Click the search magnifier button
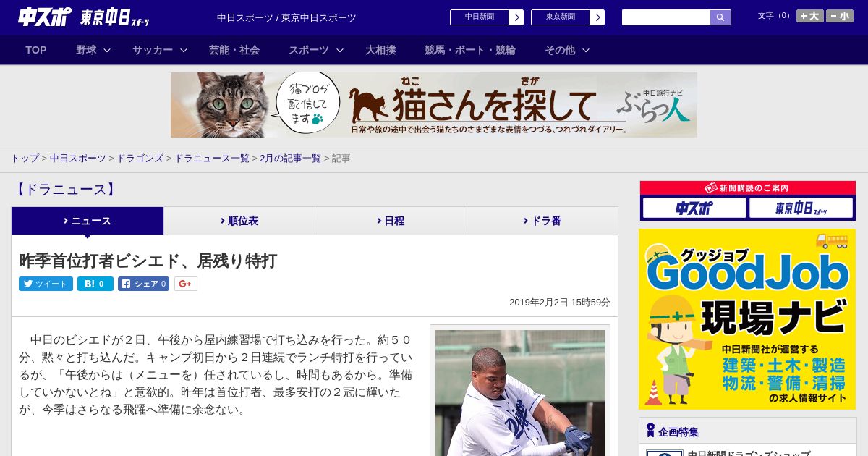868x456 pixels. click(720, 17)
